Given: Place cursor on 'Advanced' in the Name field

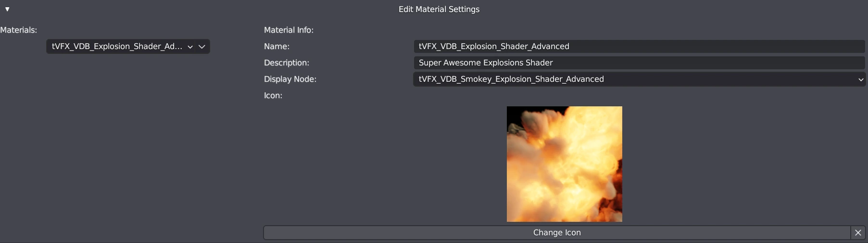Looking at the screenshot, I should tap(550, 47).
